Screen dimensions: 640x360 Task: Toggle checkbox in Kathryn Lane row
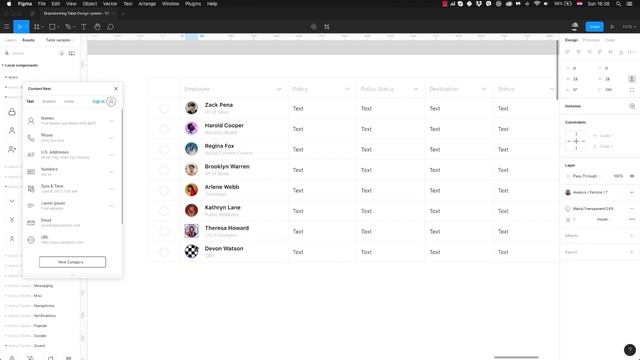[164, 211]
